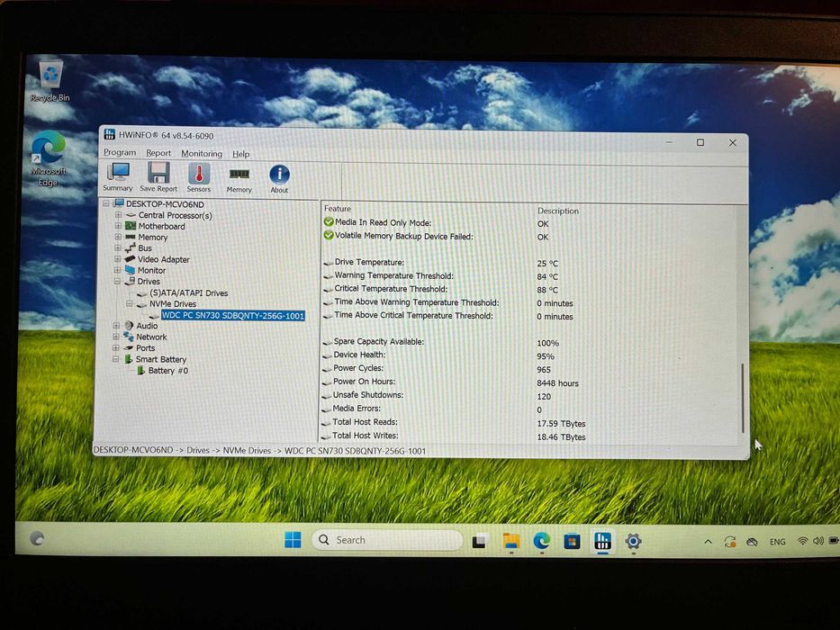Click the 18.46 TBytes value
This screenshot has width=840, height=630.
tap(561, 437)
